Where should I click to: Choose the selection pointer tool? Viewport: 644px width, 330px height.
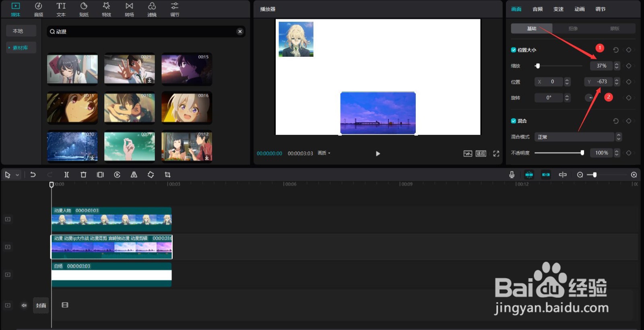coord(8,175)
